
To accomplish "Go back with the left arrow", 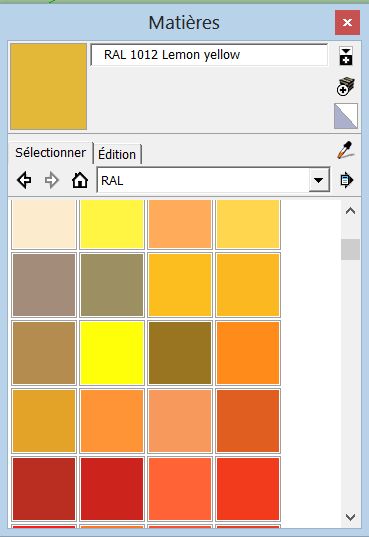I will (x=24, y=180).
